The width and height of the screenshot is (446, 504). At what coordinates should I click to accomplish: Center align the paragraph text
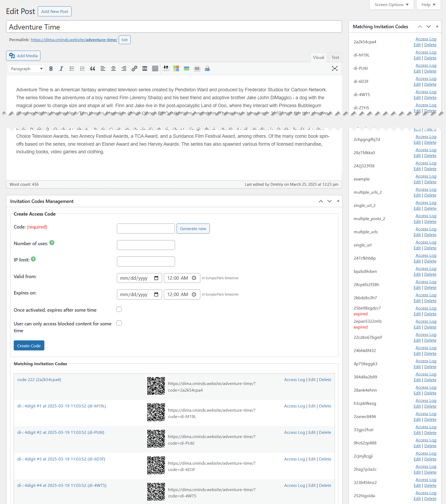[x=113, y=69]
